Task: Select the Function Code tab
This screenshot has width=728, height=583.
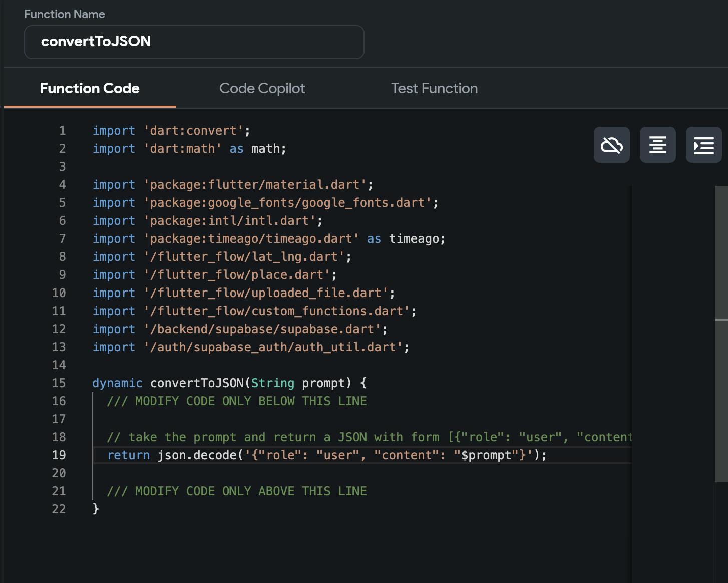Action: point(90,88)
